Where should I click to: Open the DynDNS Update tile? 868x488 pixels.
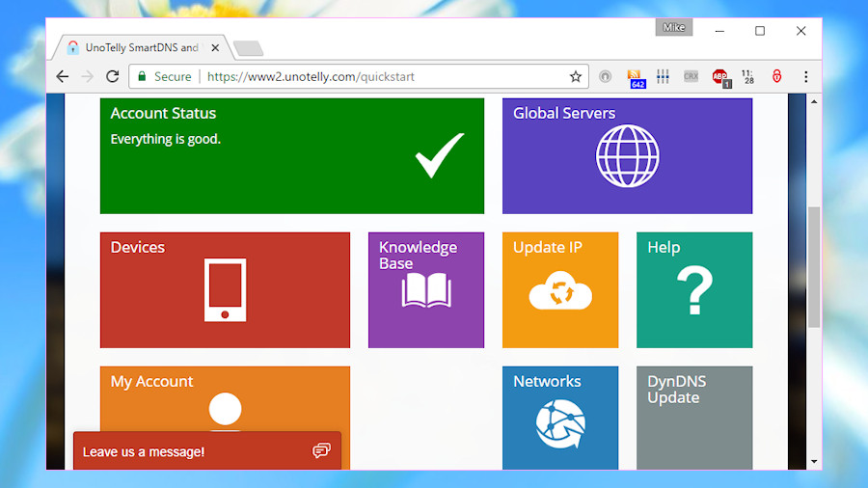point(694,418)
